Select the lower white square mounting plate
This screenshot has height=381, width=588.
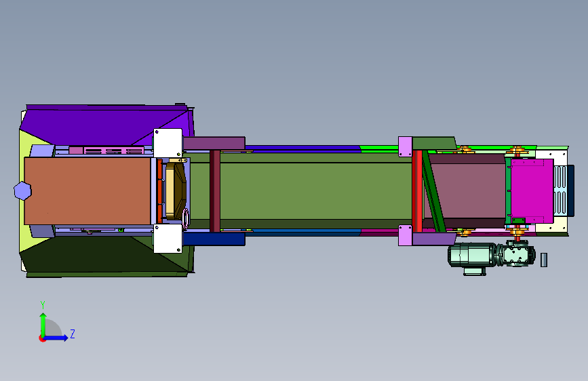(168, 239)
